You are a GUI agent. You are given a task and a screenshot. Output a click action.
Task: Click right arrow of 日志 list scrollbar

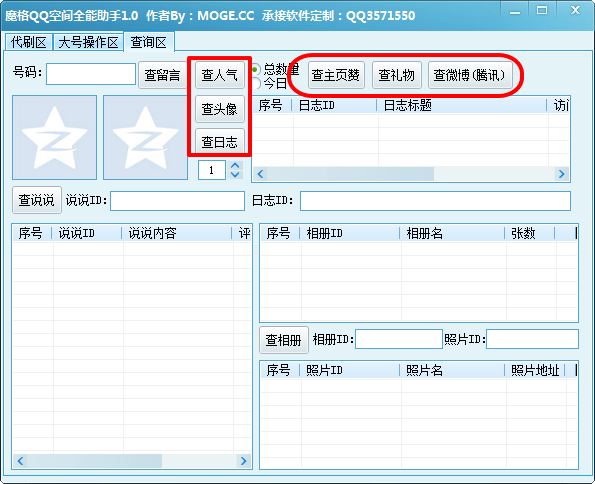coord(561,174)
